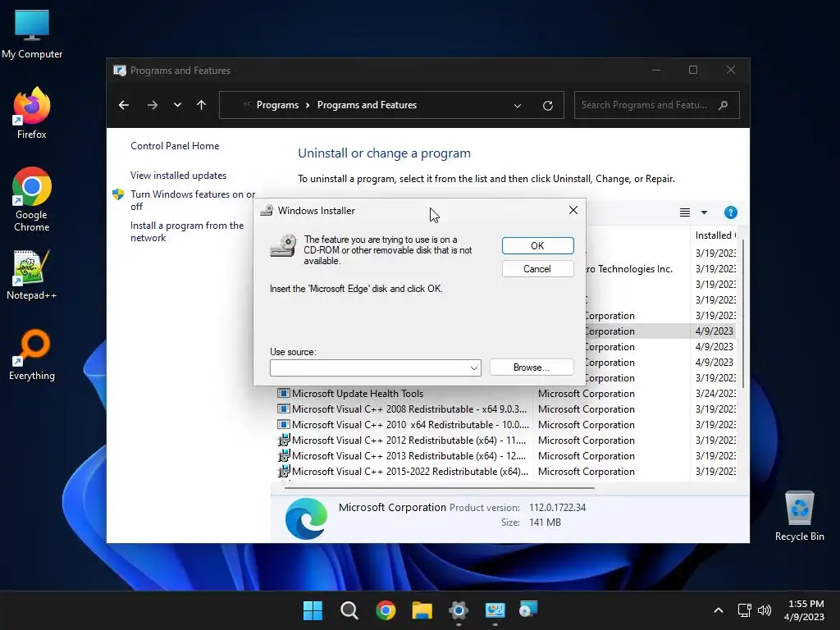Open Control Panel Home link
840x630 pixels.
(x=175, y=146)
